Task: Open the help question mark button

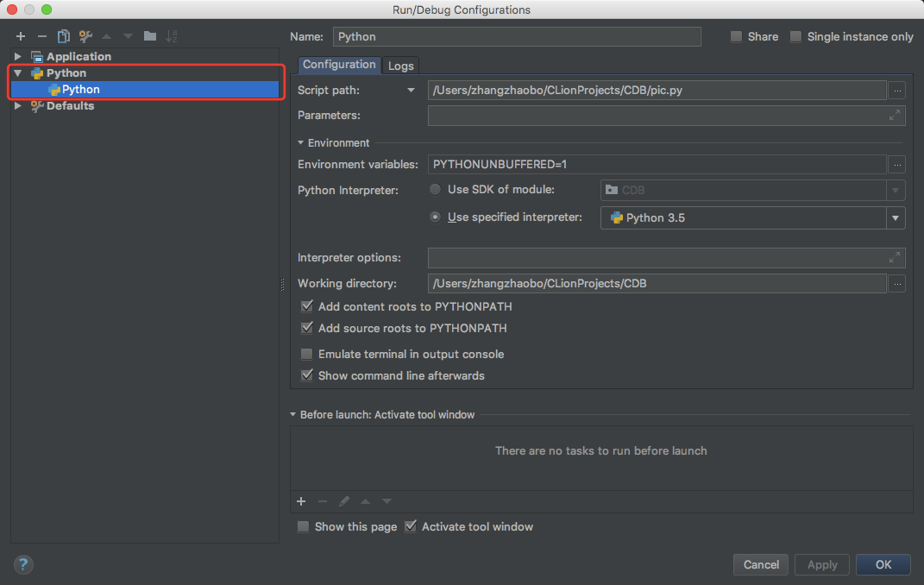Action: click(x=23, y=564)
